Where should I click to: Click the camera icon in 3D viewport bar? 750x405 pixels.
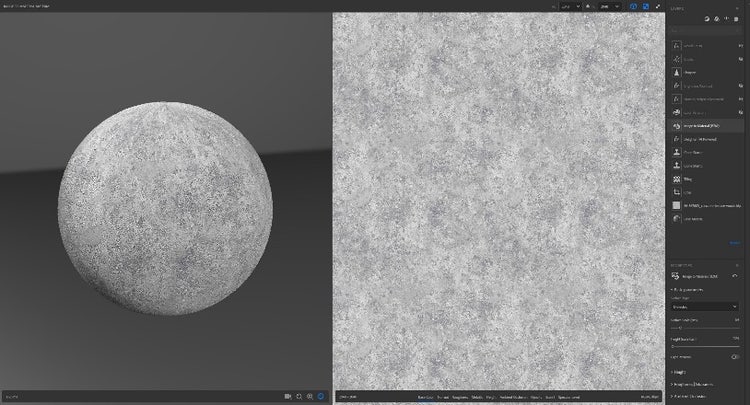pos(288,396)
